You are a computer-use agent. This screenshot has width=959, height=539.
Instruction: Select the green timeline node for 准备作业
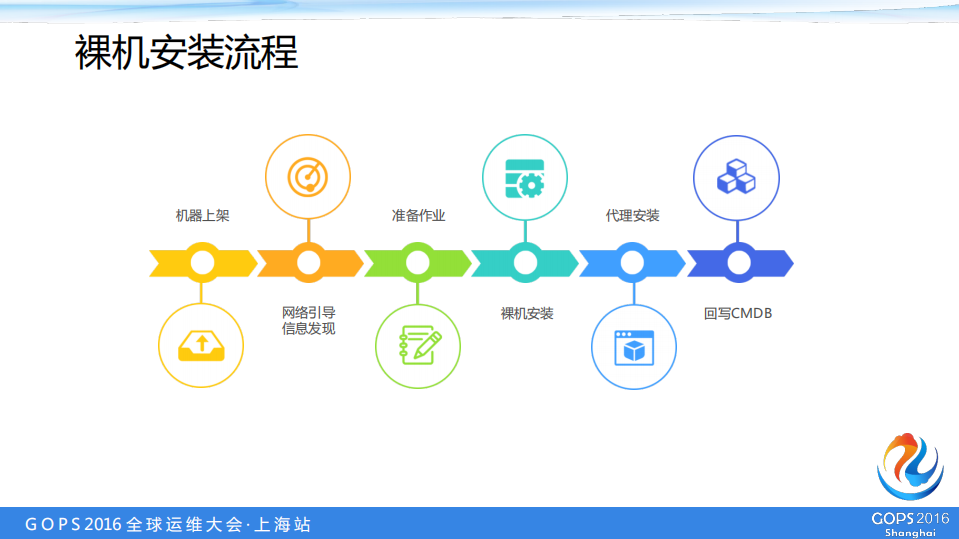coord(418,263)
